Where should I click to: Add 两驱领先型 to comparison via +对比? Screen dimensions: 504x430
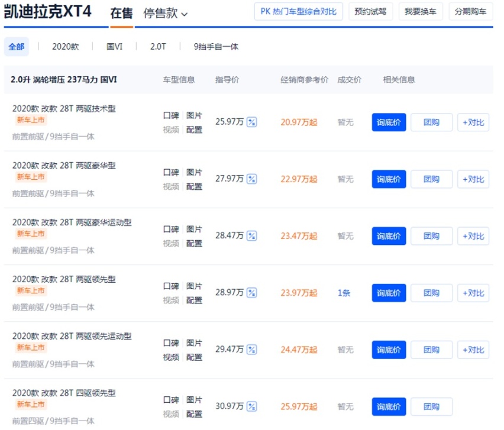[x=473, y=293]
